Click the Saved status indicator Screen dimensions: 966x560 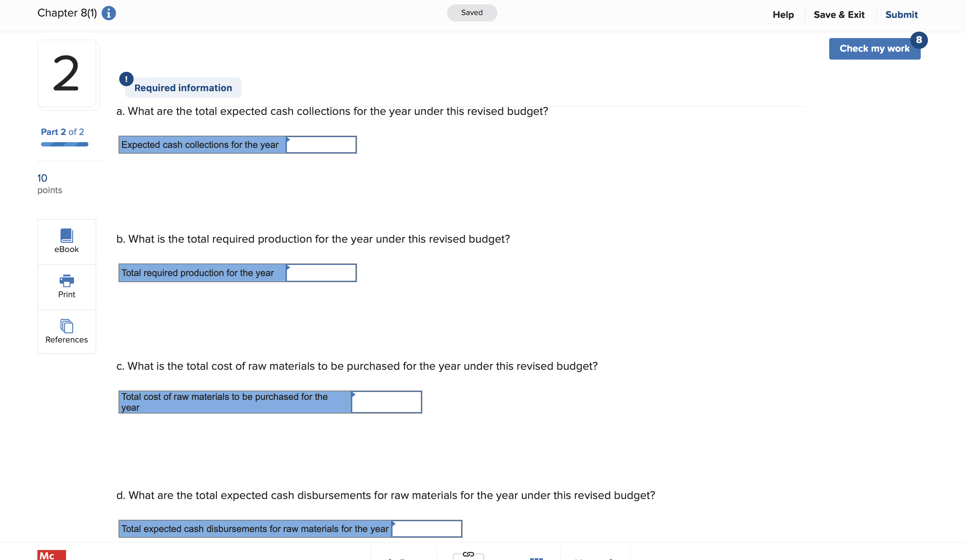(472, 13)
